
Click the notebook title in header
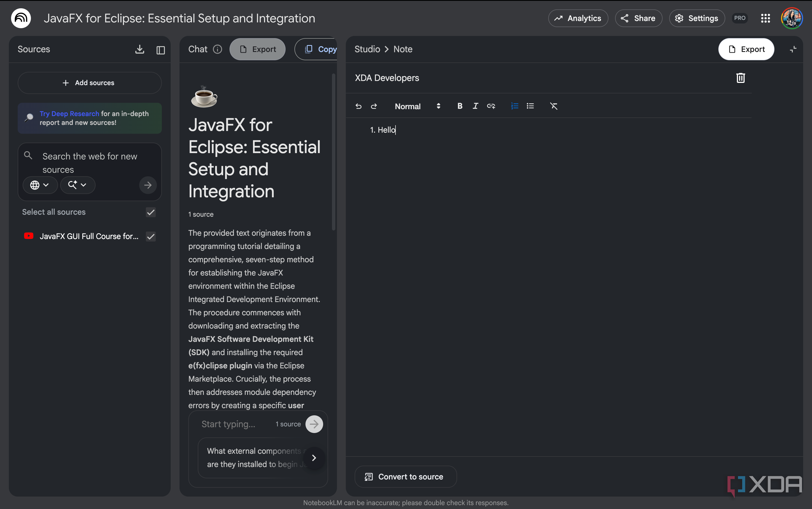179,18
